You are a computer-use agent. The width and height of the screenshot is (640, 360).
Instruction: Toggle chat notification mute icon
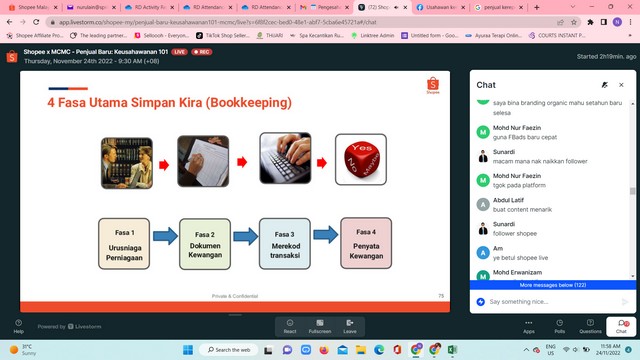pyautogui.click(x=604, y=85)
